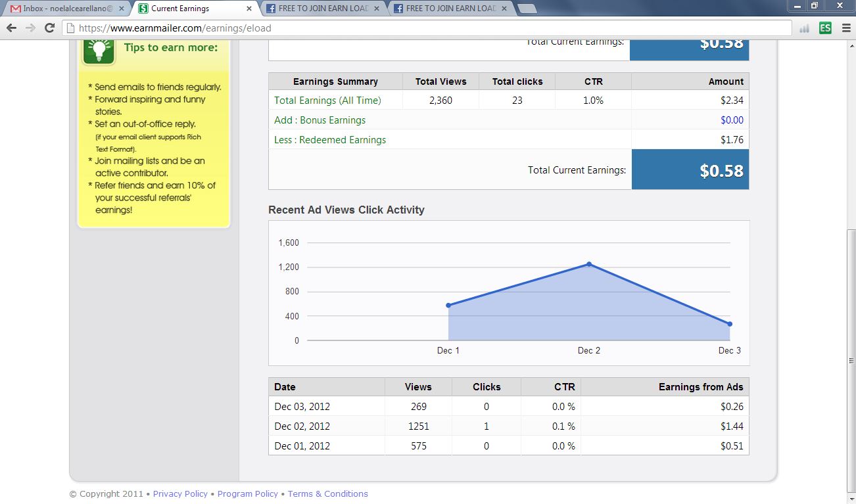
Task: Open the Terms & Conditions link
Action: [x=327, y=493]
